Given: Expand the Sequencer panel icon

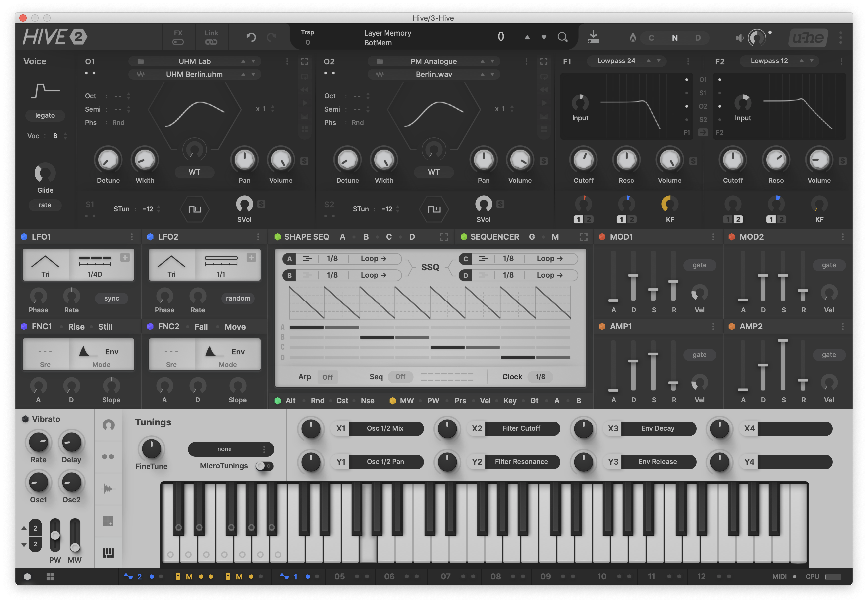Looking at the screenshot, I should 583,237.
